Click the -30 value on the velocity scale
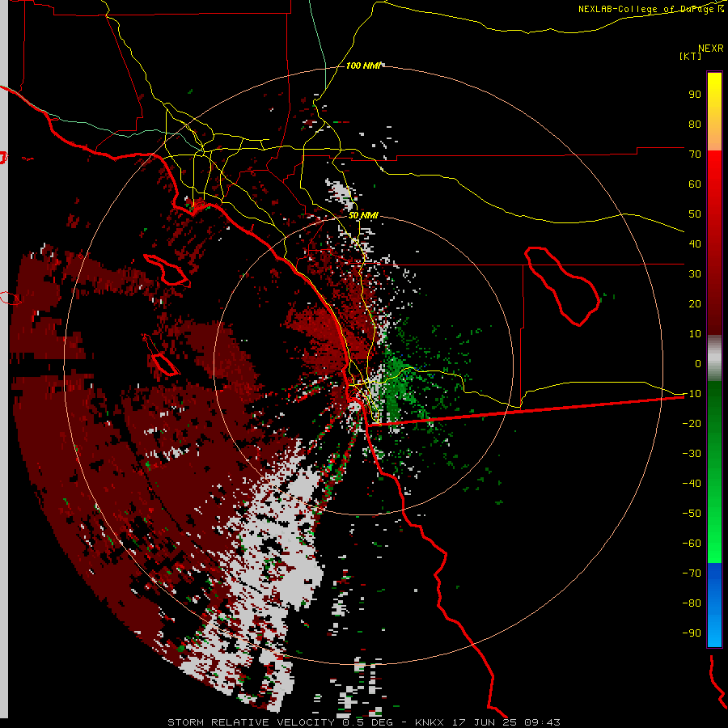Viewport: 728px width, 728px height. tap(692, 454)
